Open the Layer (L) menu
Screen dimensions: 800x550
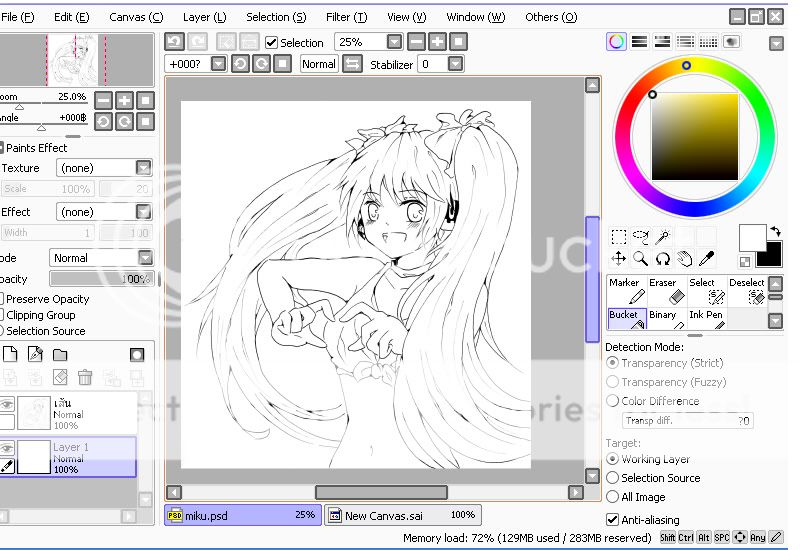click(205, 17)
